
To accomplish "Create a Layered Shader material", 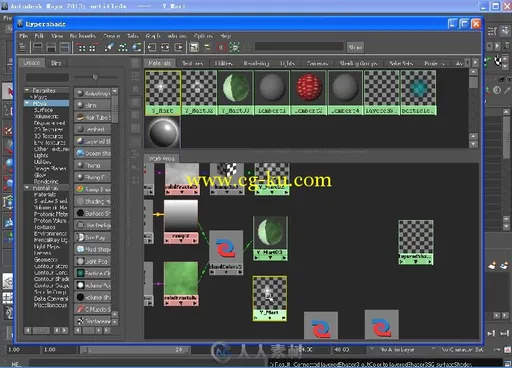I will [x=92, y=141].
